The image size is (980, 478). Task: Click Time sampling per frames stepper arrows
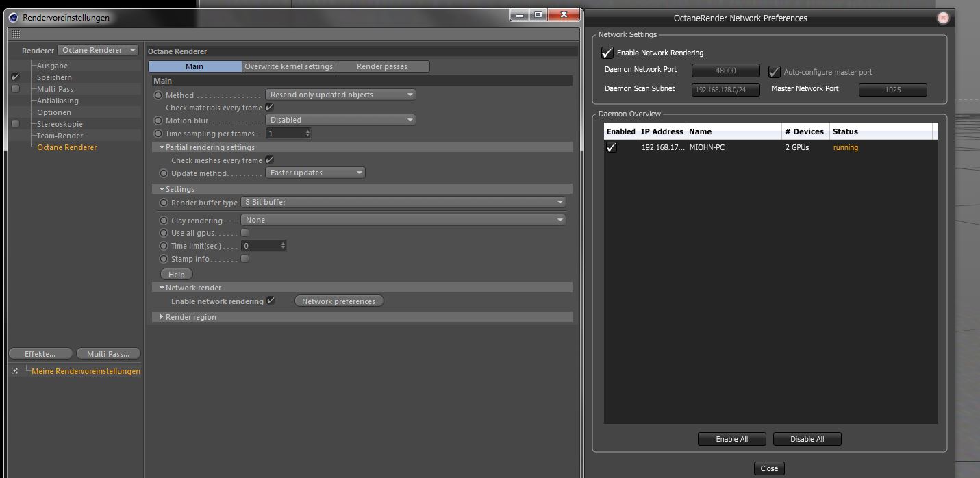pyautogui.click(x=307, y=134)
